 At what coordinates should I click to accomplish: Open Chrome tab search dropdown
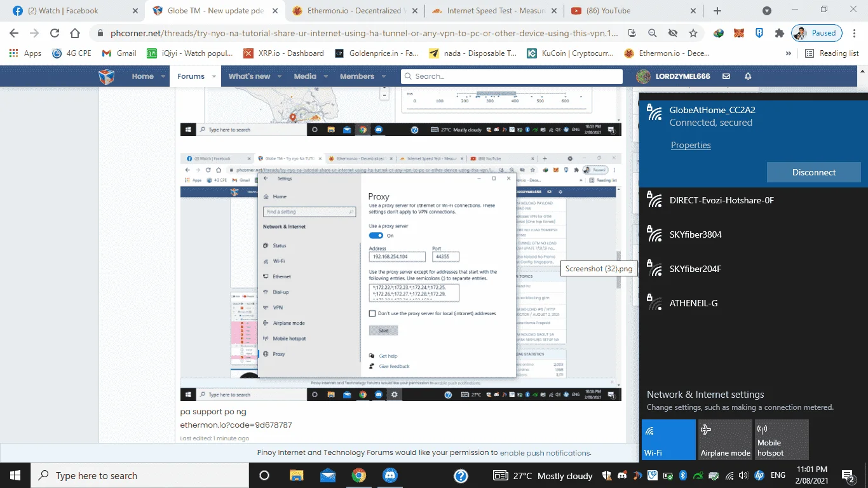(x=767, y=11)
